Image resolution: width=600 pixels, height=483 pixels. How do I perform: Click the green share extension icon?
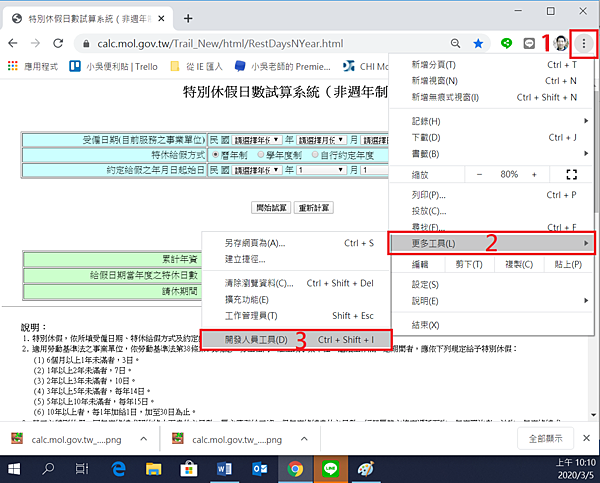[x=506, y=43]
